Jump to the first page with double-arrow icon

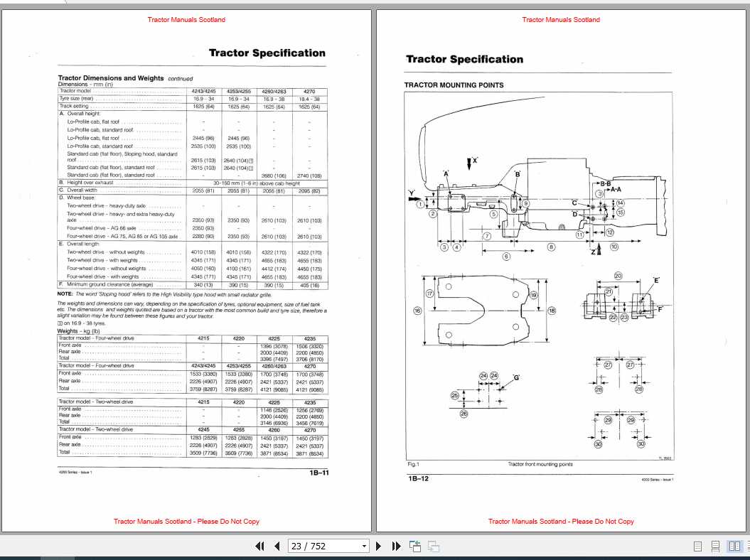[x=259, y=546]
